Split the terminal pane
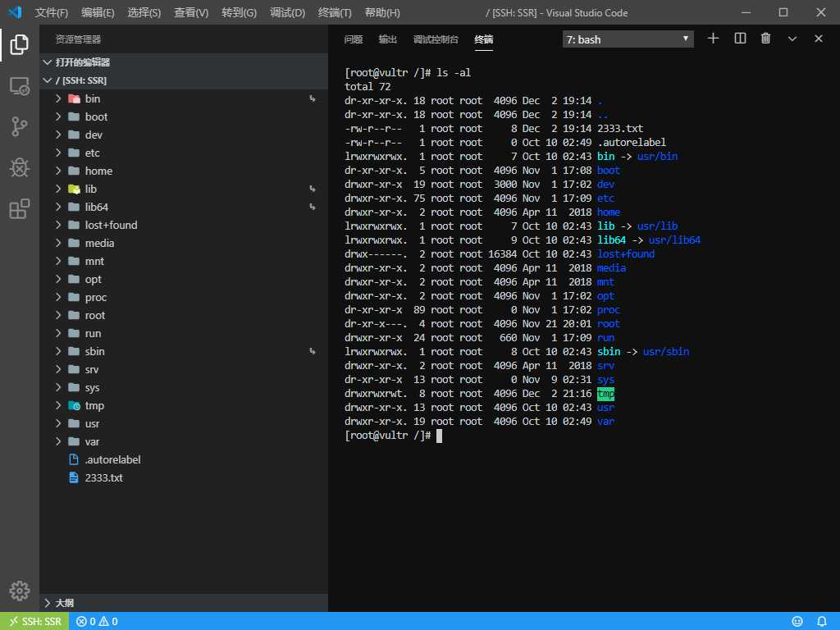This screenshot has height=630, width=840. [740, 39]
